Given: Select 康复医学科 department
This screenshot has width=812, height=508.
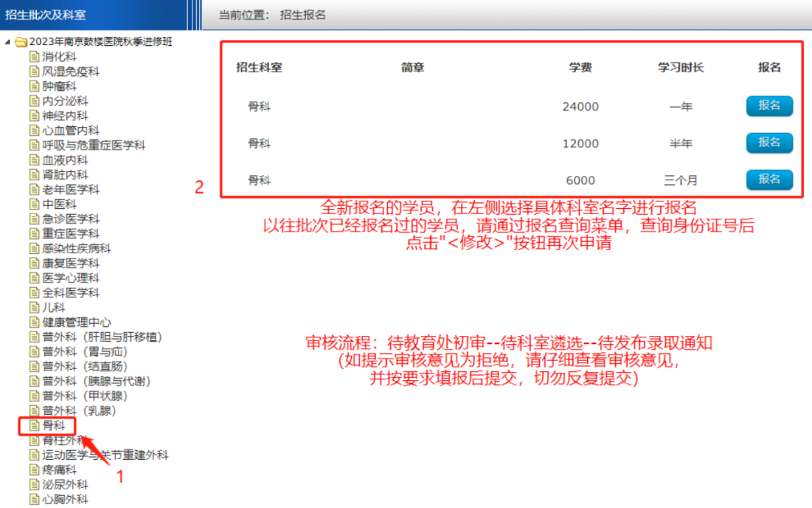Looking at the screenshot, I should point(71,263).
